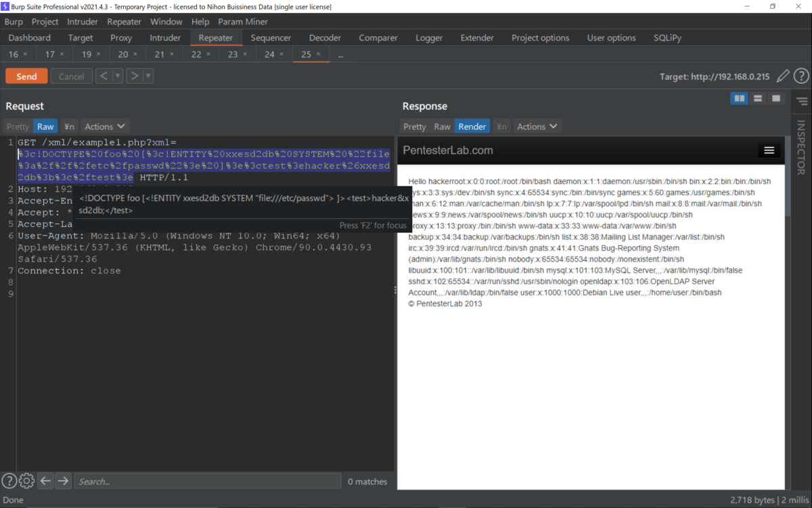Image resolution: width=812 pixels, height=508 pixels.
Task: Open the User options tab
Action: point(611,38)
